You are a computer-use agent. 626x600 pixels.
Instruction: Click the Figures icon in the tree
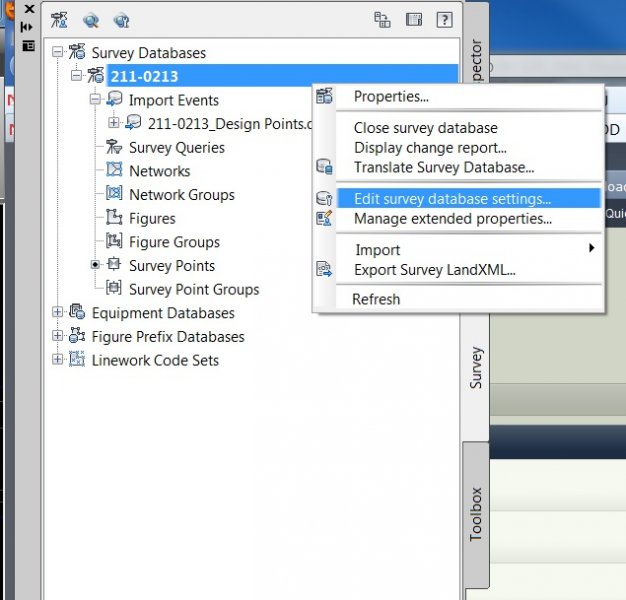click(x=113, y=218)
